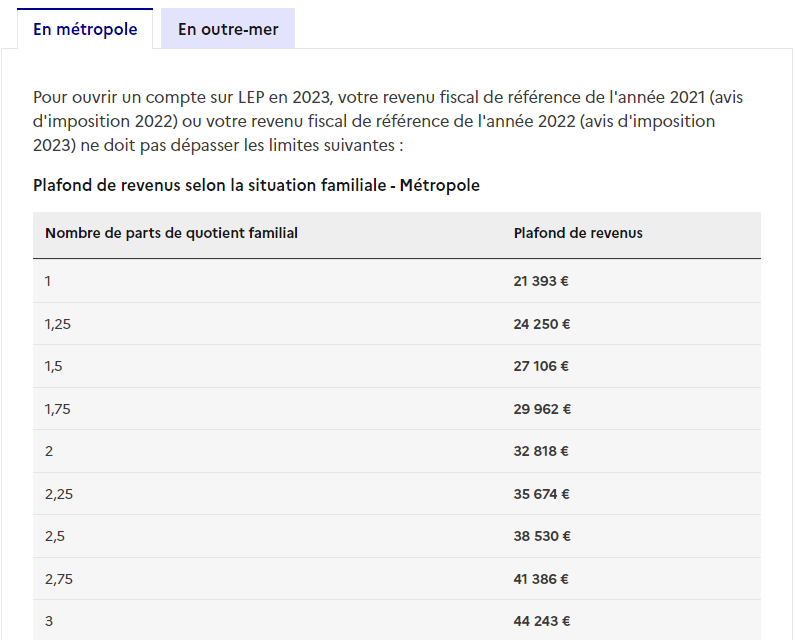
Task: Click the 'Nombre de parts de quotient familial' column header
Action: 171,233
